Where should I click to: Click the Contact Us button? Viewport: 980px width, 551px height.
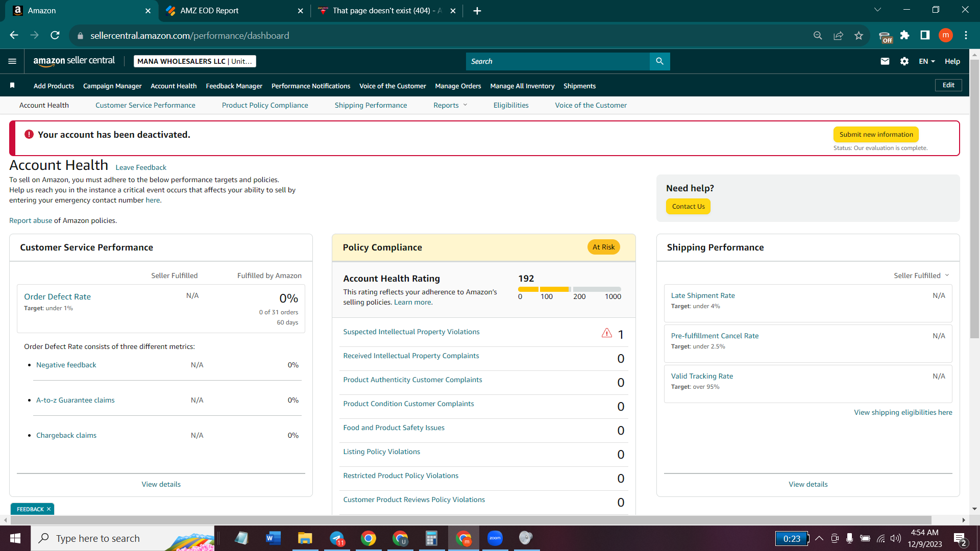pos(688,206)
